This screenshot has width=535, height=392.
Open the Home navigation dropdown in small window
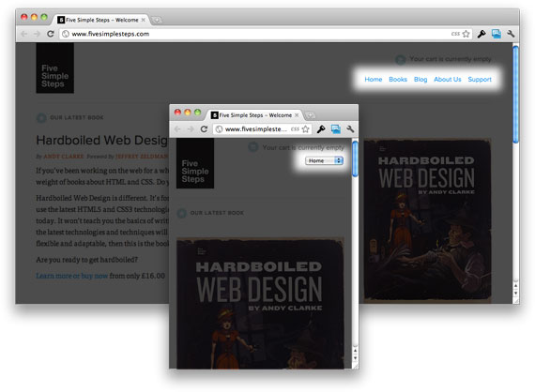point(324,160)
